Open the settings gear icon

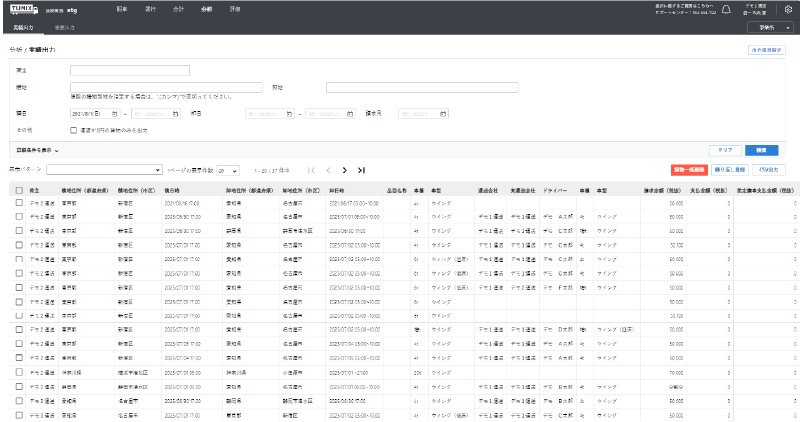788,9
